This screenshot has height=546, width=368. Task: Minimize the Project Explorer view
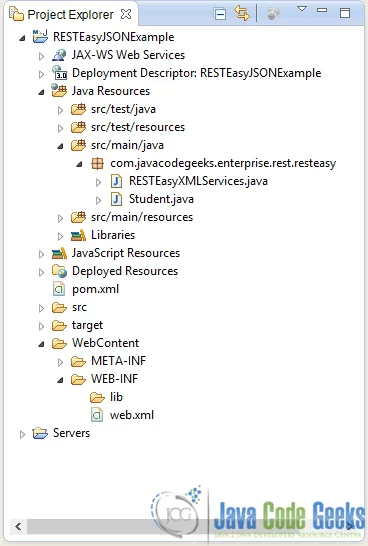click(322, 10)
